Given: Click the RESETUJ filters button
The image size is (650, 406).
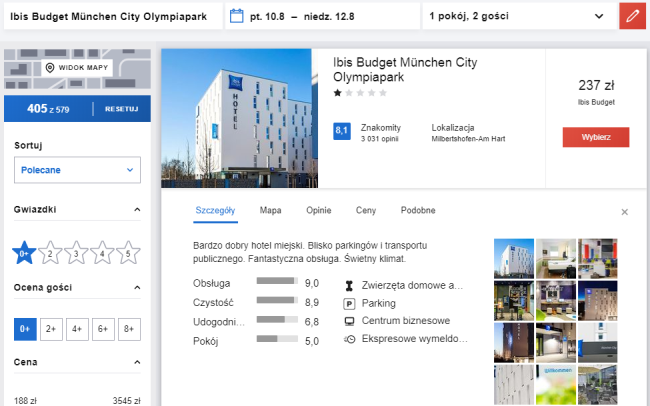Looking at the screenshot, I should coord(121,109).
